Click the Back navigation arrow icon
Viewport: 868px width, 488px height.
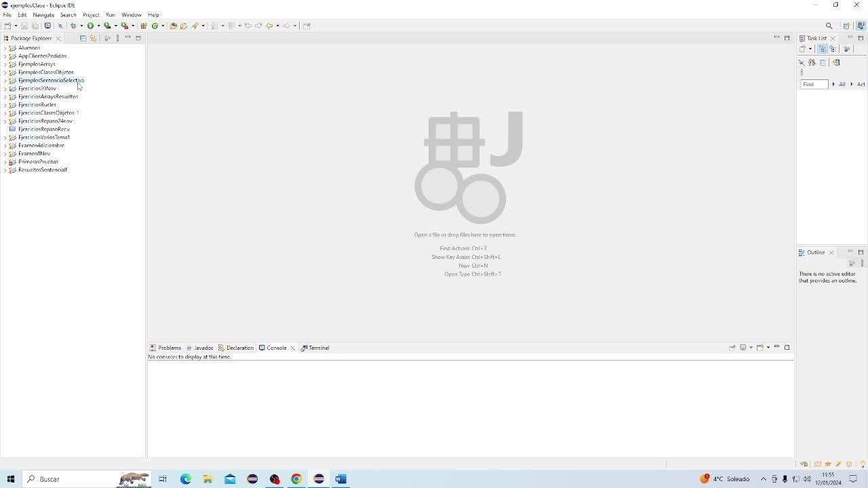point(269,26)
